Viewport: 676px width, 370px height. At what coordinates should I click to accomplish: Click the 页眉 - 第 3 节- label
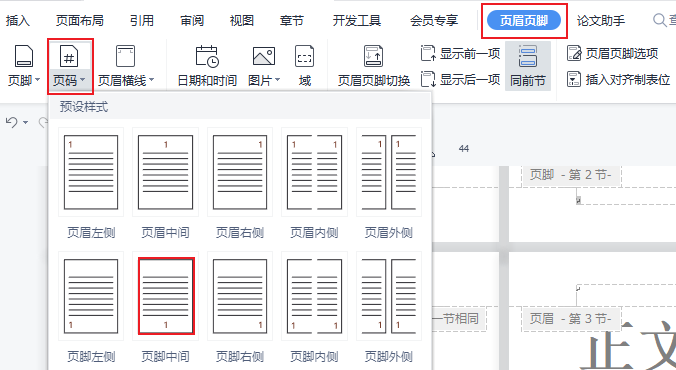[x=571, y=319]
